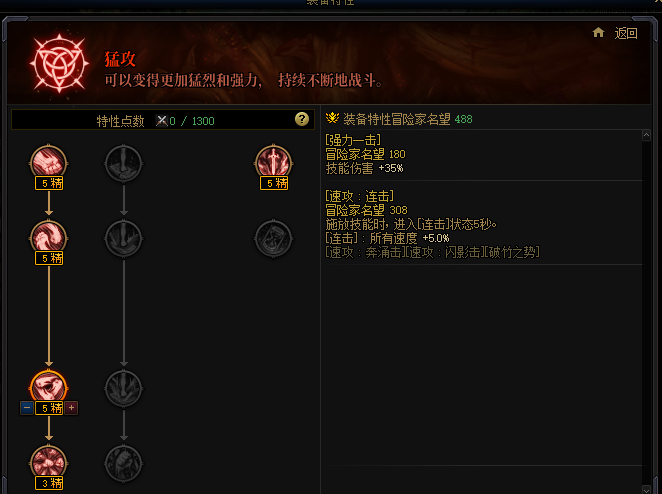Viewport: 662px width, 494px height.
Task: Decrease trait level with minus button
Action: coord(27,408)
